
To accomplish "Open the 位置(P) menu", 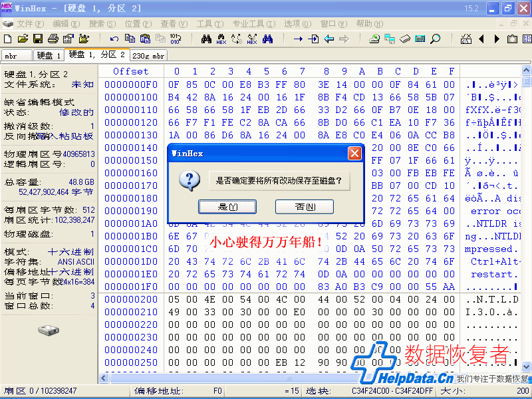I will coord(138,24).
